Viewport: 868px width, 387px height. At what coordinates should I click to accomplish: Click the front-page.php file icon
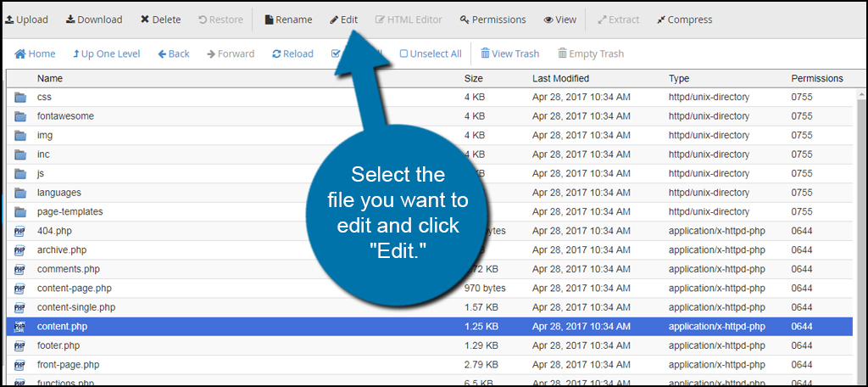(x=20, y=365)
